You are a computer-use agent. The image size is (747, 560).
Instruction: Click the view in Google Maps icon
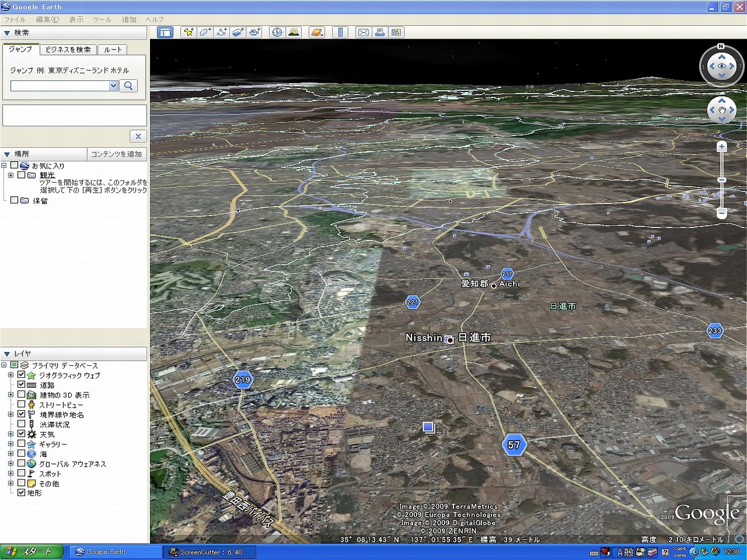[x=396, y=32]
